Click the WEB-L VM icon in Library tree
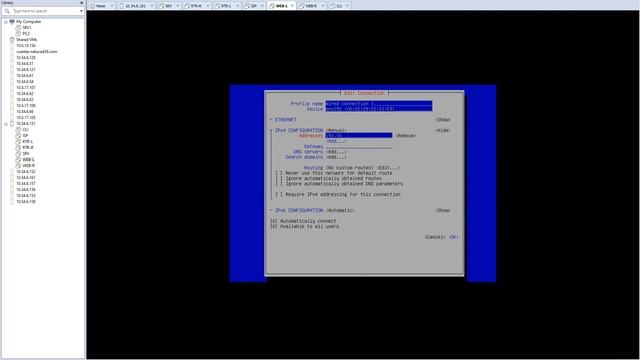This screenshot has height=360, width=640. (x=18, y=160)
